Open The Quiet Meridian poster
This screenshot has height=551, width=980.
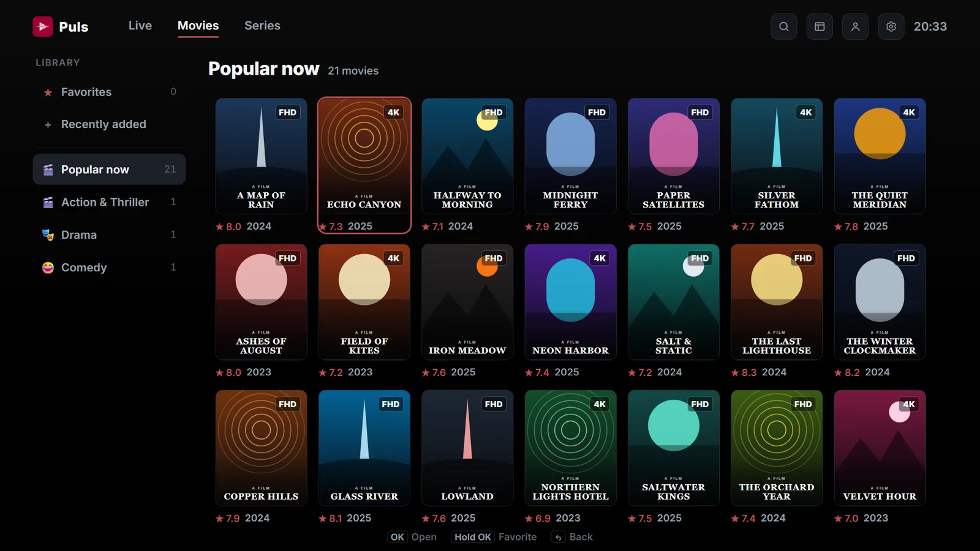tap(880, 156)
